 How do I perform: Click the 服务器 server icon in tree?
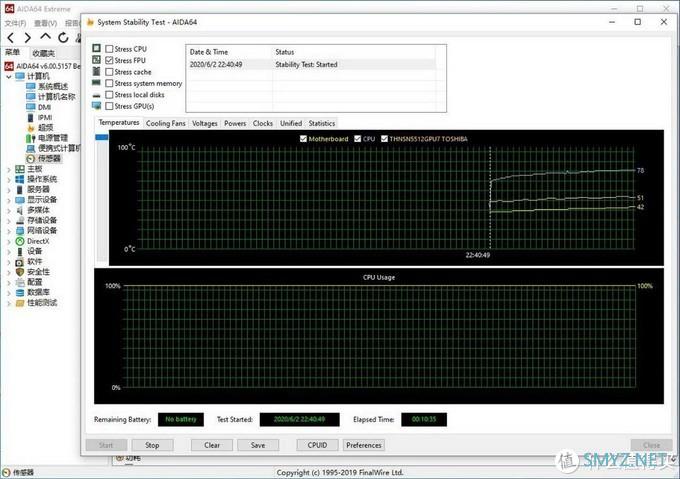[x=20, y=189]
